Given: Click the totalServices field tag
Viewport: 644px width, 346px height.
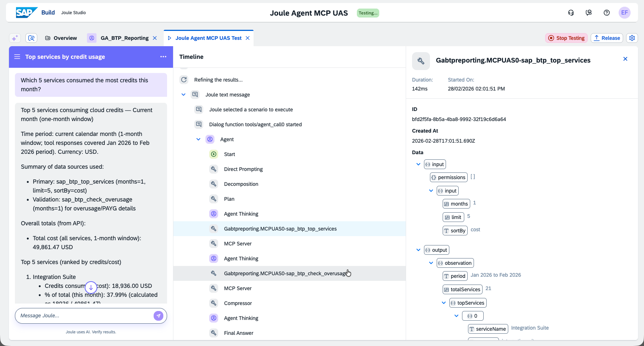Looking at the screenshot, I should pos(462,289).
